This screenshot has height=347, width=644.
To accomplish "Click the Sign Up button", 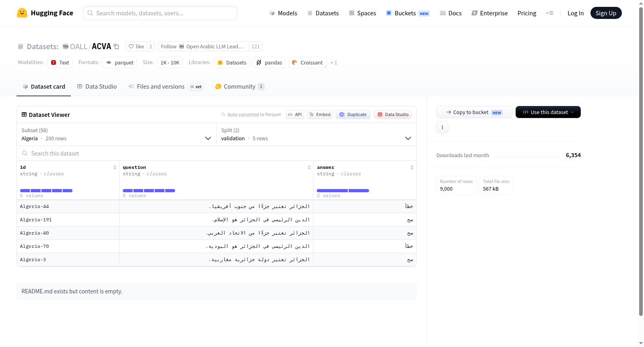I will tap(606, 13).
